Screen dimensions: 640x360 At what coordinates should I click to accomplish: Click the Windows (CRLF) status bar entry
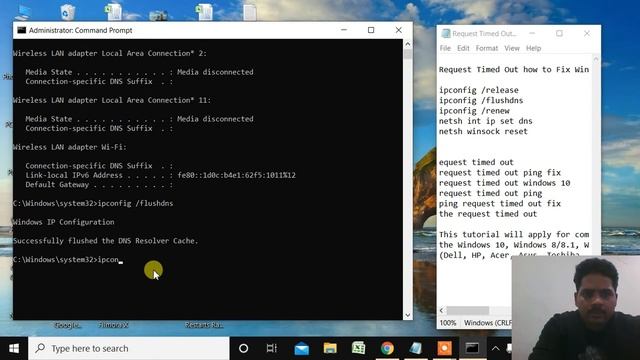click(487, 323)
